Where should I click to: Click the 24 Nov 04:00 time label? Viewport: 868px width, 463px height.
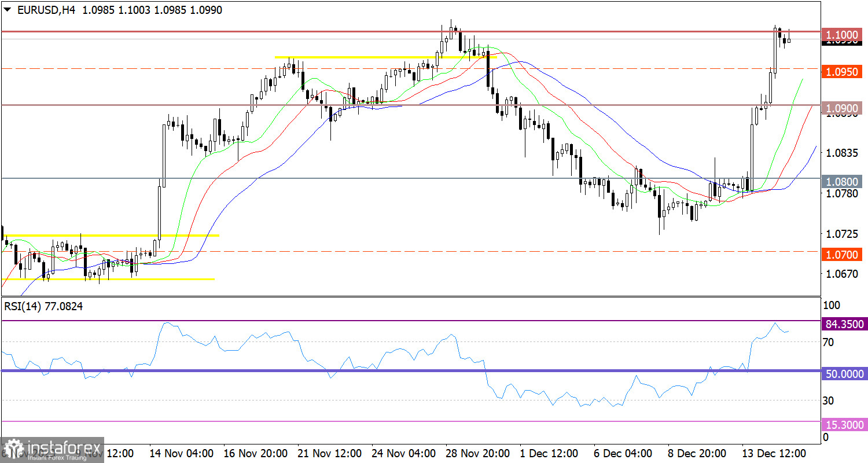pyautogui.click(x=403, y=453)
